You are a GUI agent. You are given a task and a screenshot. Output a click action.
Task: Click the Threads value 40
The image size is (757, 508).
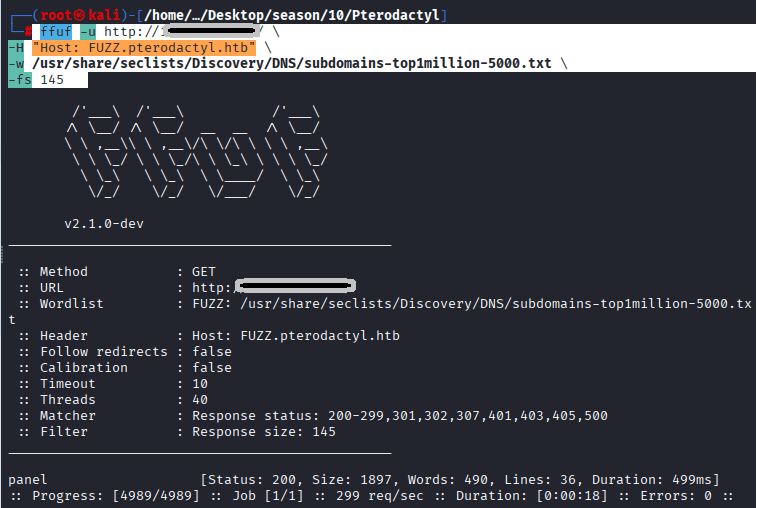pos(200,399)
